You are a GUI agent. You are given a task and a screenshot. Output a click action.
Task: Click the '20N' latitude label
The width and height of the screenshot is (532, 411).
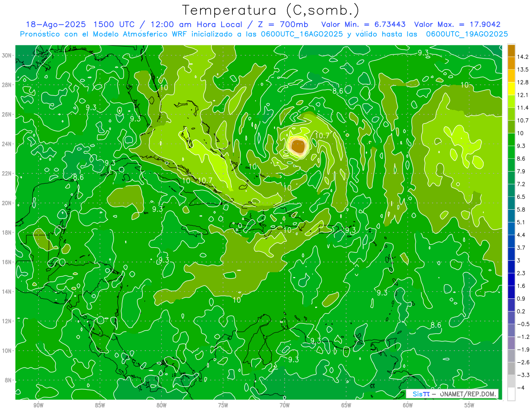pyautogui.click(x=7, y=203)
